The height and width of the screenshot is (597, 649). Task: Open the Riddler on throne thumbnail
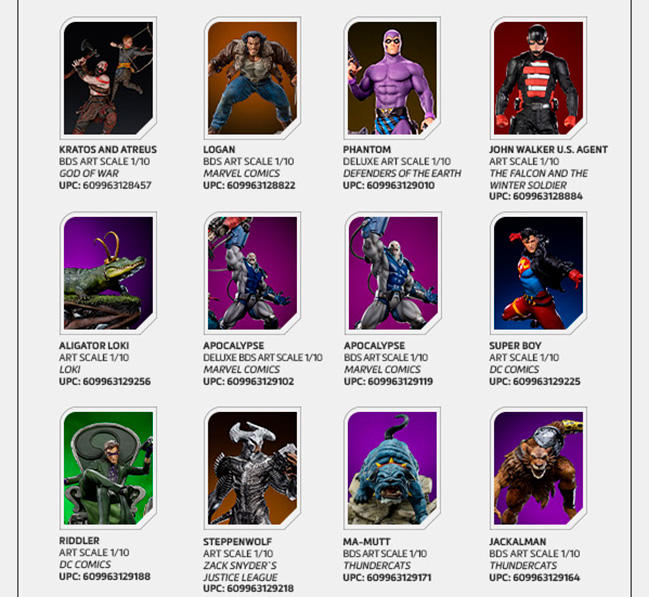[x=108, y=468]
